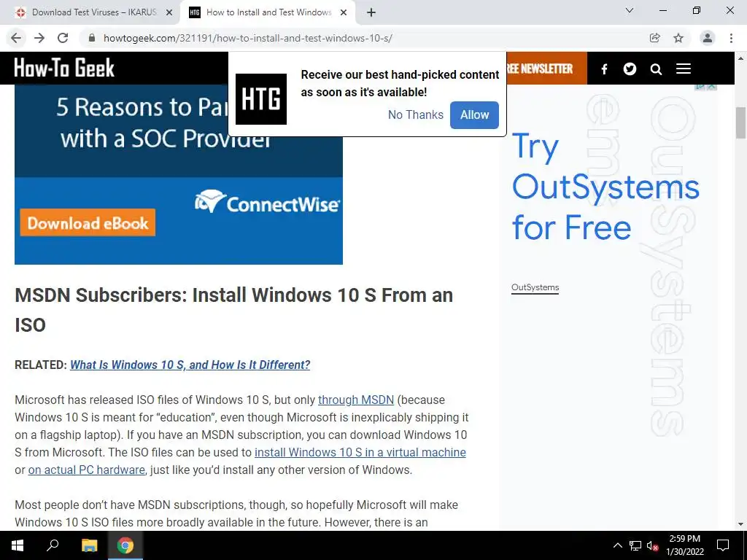Click the address bar URL

pyautogui.click(x=248, y=38)
